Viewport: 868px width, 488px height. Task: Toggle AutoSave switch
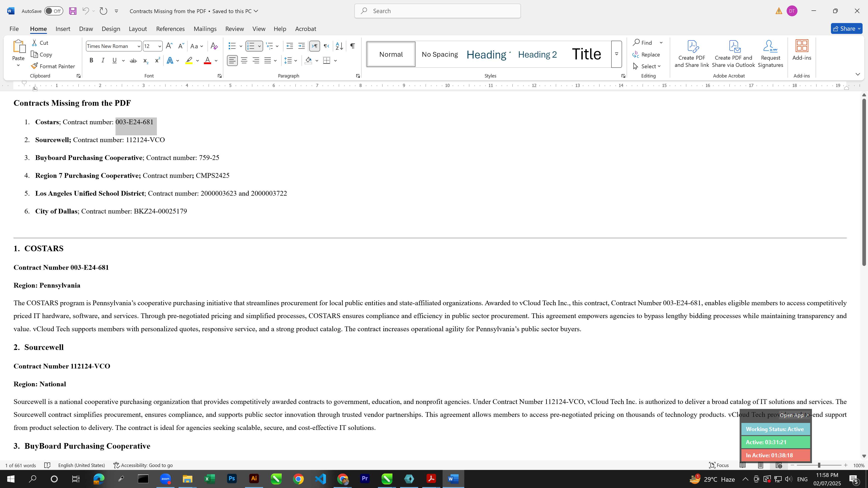(x=54, y=11)
